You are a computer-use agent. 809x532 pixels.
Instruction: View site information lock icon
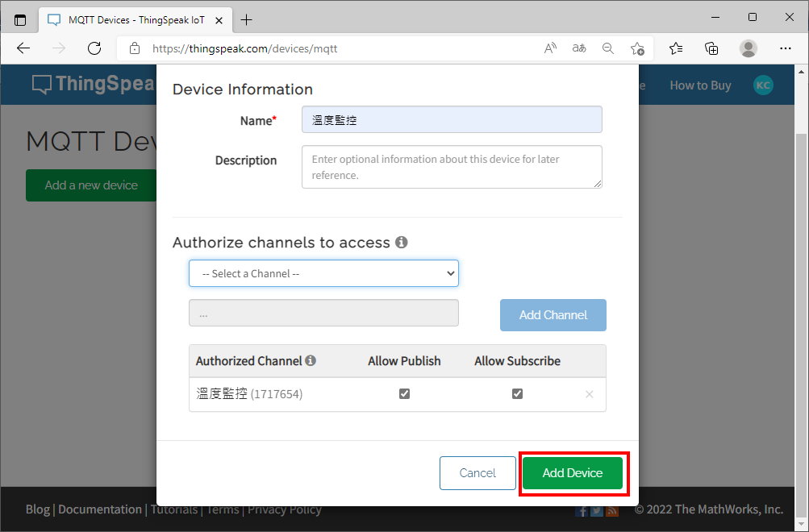135,48
